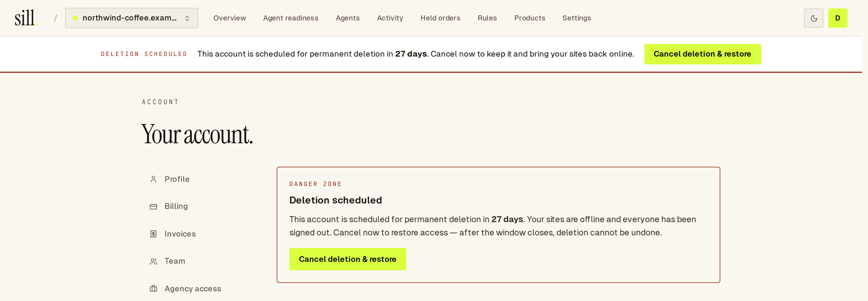Image resolution: width=868 pixels, height=301 pixels.
Task: View the Held orders tab
Action: [440, 18]
